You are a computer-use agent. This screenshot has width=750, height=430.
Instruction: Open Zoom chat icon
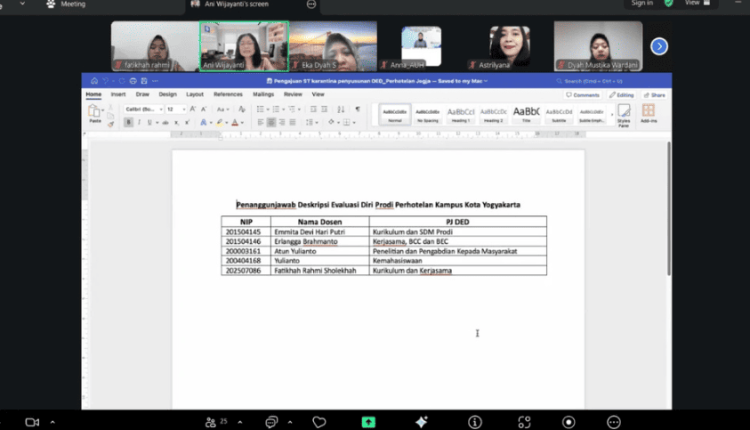pos(271,422)
